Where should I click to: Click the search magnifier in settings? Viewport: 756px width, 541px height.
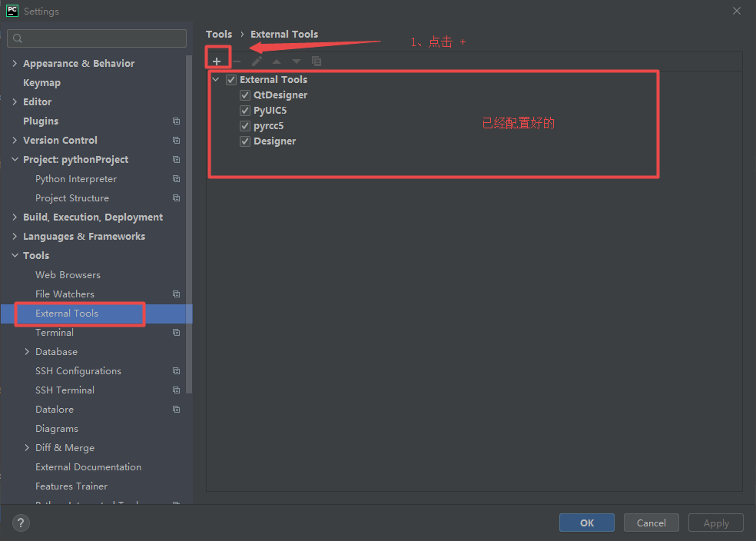coord(17,38)
